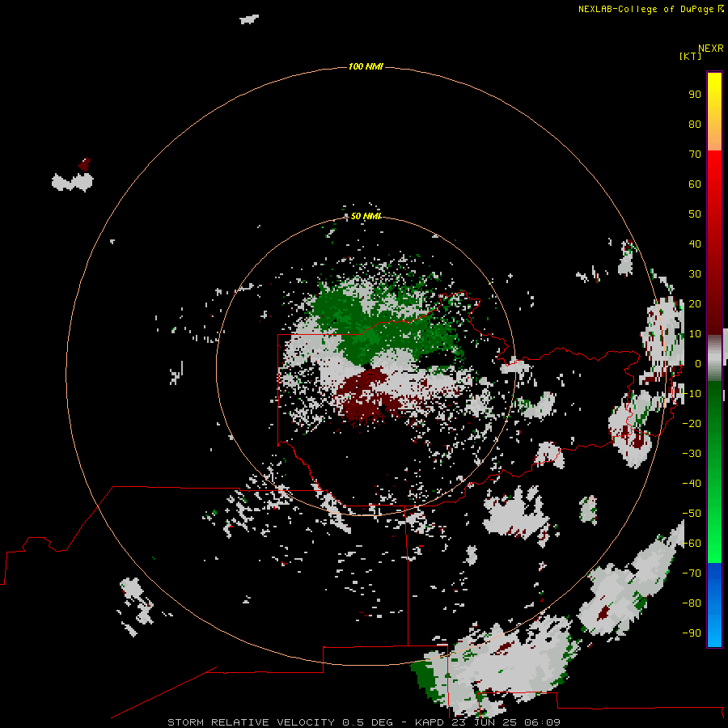This screenshot has height=728, width=728.
Task: Click the 0 value on the velocity scale
Action: (698, 363)
